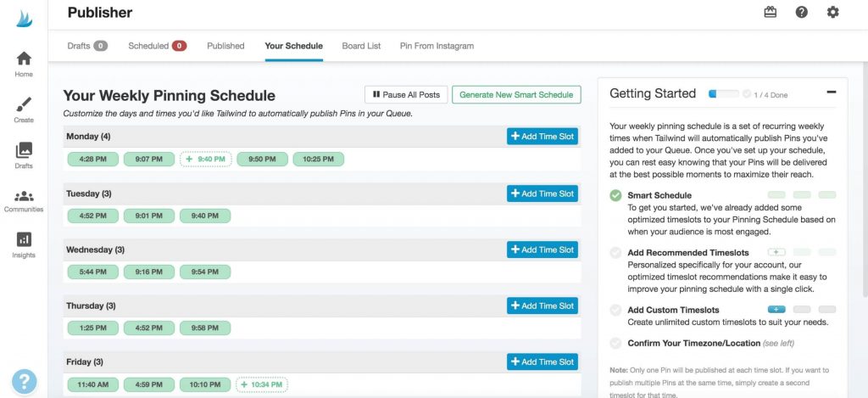Click Add Custom Timeslots check circle
This screenshot has width=868, height=398.
point(615,310)
